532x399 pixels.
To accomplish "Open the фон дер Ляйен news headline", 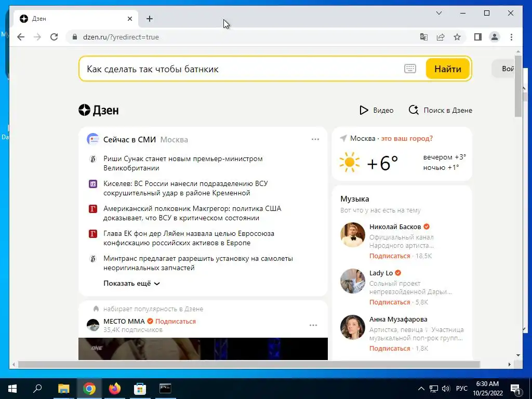I will [189, 238].
